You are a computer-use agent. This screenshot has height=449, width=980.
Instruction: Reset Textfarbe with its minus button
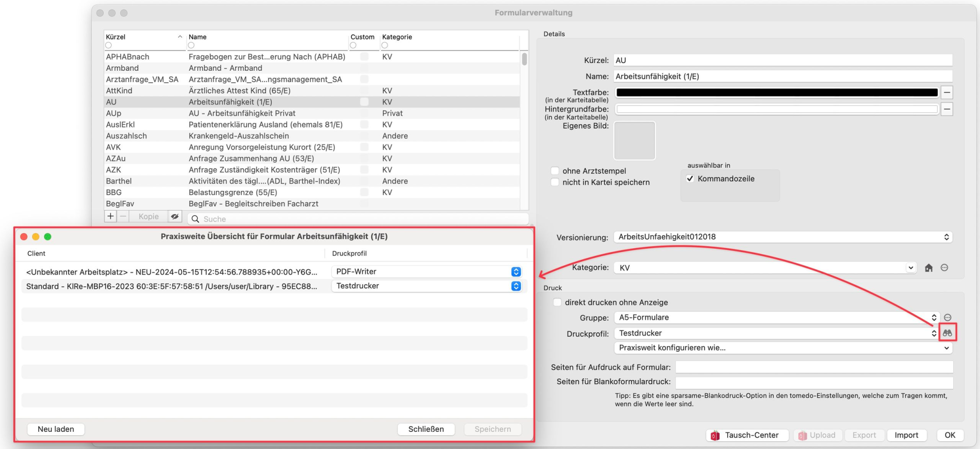coord(947,92)
